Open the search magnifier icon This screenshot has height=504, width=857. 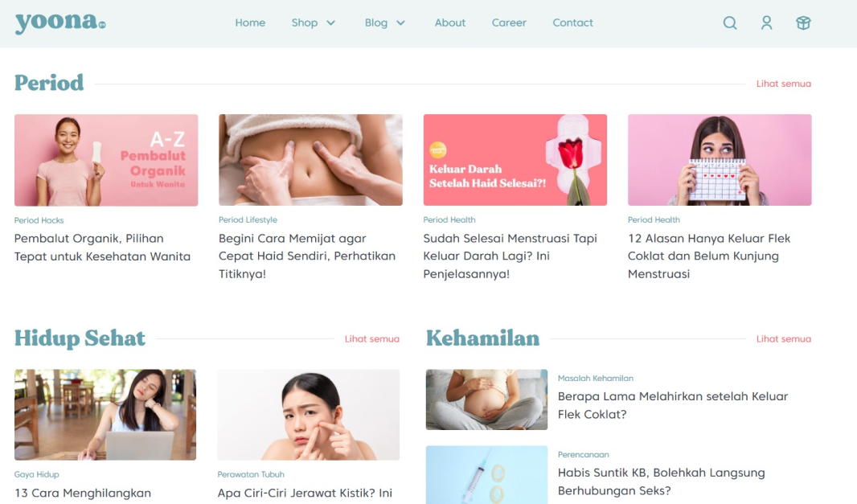tap(730, 23)
